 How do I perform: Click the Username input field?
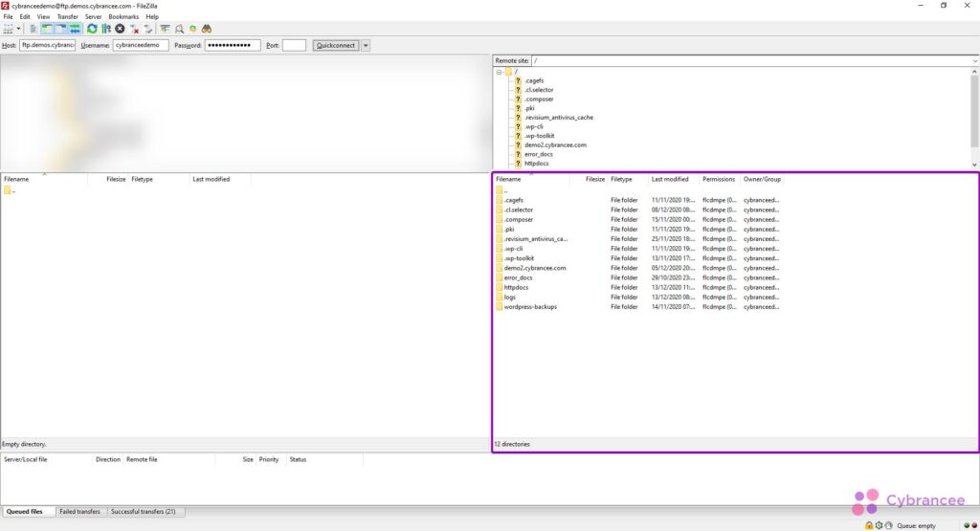[x=141, y=45]
